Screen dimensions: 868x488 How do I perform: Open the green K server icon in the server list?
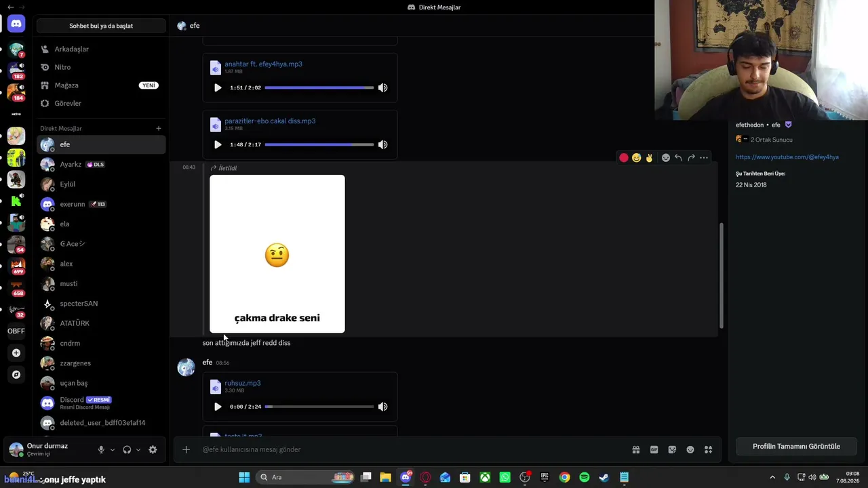pos(16,201)
